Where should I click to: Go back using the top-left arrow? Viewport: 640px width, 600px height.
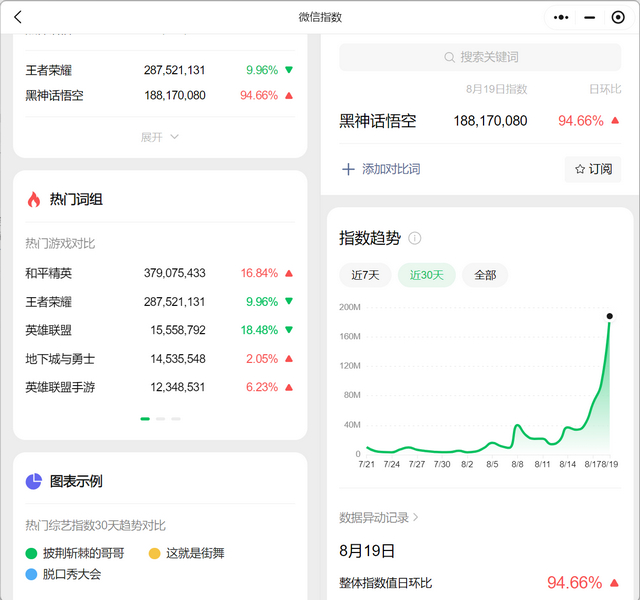[18, 17]
